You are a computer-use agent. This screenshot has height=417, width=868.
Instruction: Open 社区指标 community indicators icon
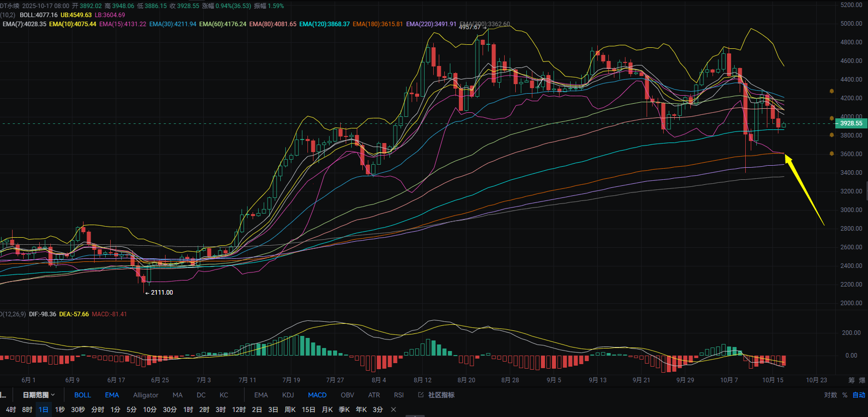point(421,395)
